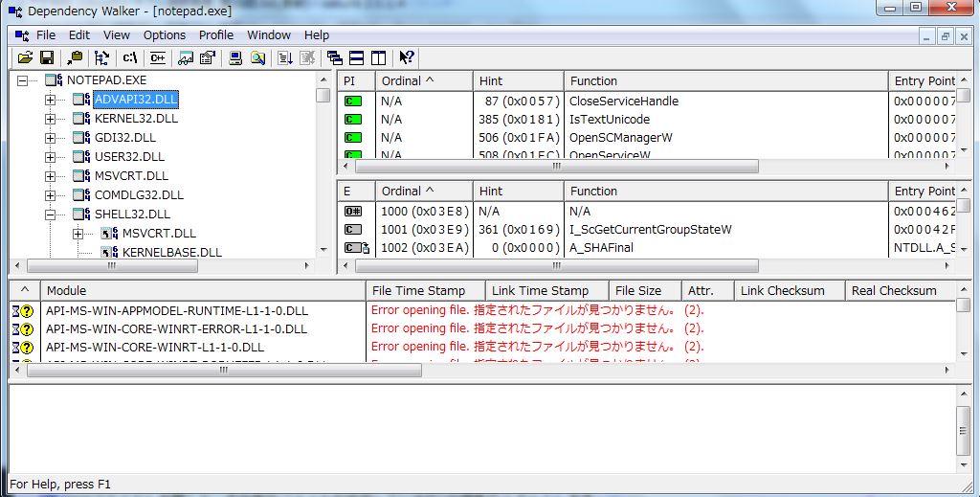Click module tree horizontal scrollbar thumb

pos(113,265)
